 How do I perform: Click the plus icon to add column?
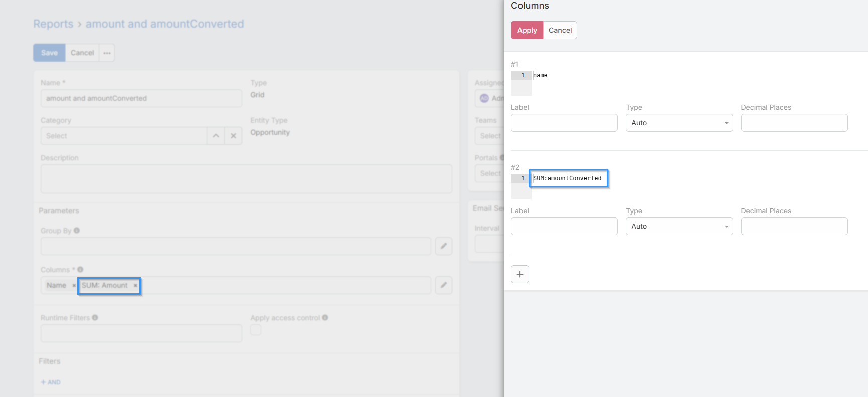click(519, 274)
